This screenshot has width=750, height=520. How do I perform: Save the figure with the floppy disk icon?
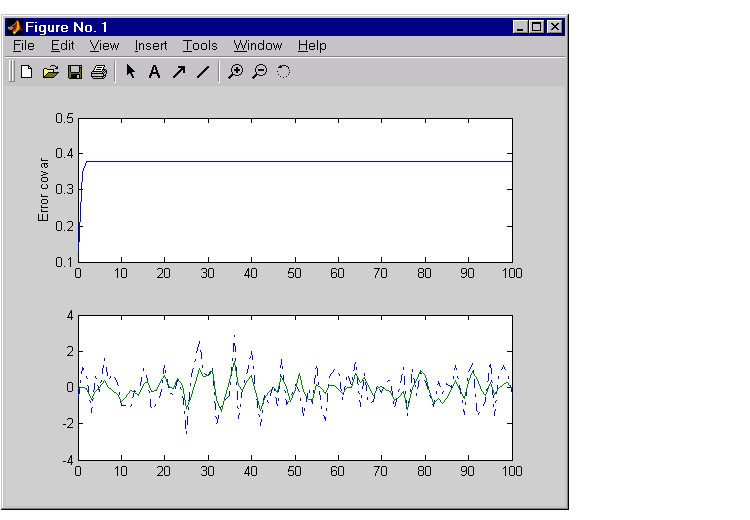tap(75, 72)
